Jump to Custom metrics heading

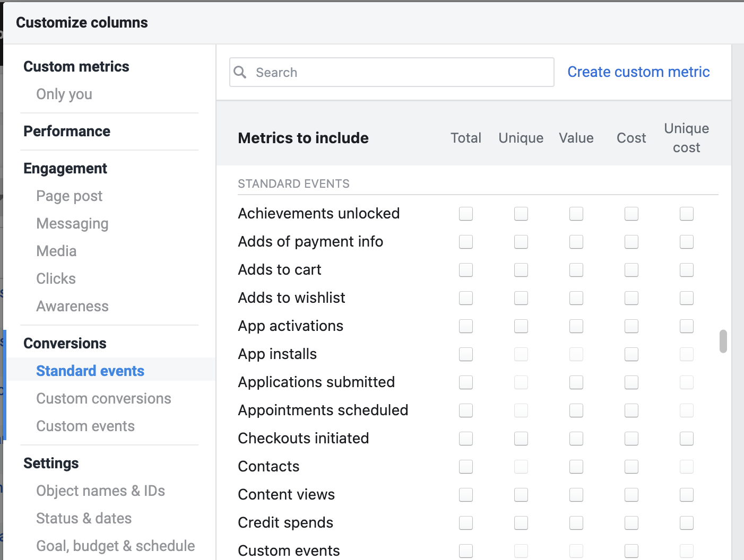pos(76,66)
